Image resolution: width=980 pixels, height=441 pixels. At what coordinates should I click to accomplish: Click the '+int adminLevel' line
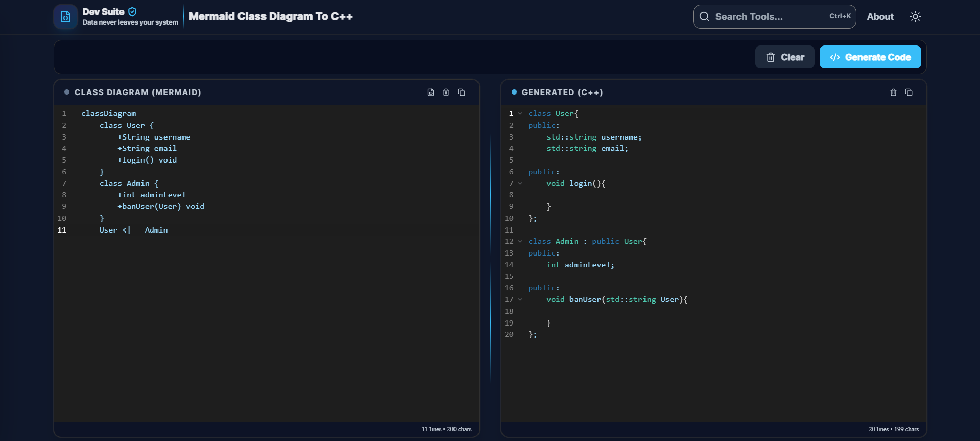point(152,195)
